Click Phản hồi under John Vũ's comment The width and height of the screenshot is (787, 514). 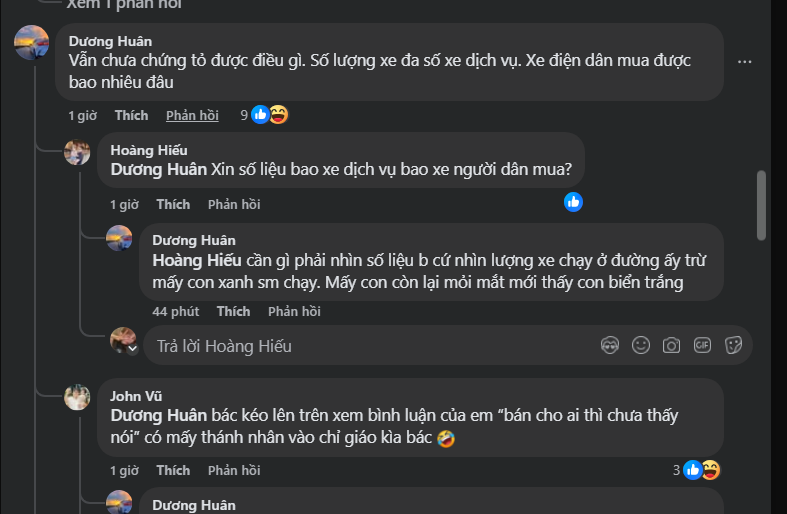point(234,471)
